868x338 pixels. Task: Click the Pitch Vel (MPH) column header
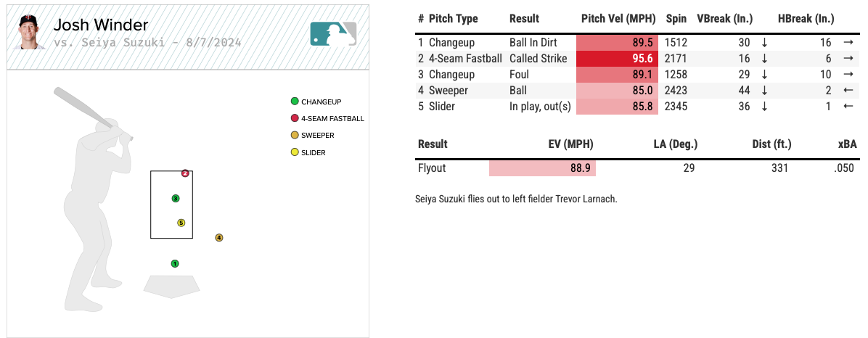[619, 19]
